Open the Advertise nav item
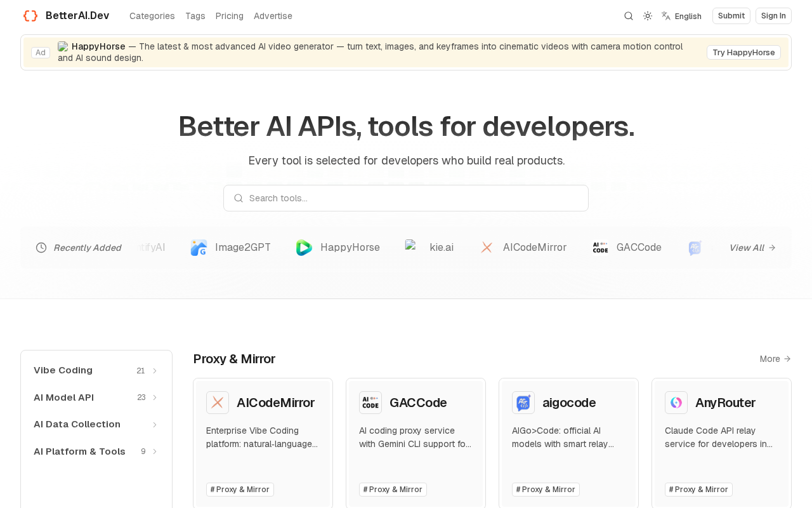Image resolution: width=812 pixels, height=508 pixels. point(273,16)
